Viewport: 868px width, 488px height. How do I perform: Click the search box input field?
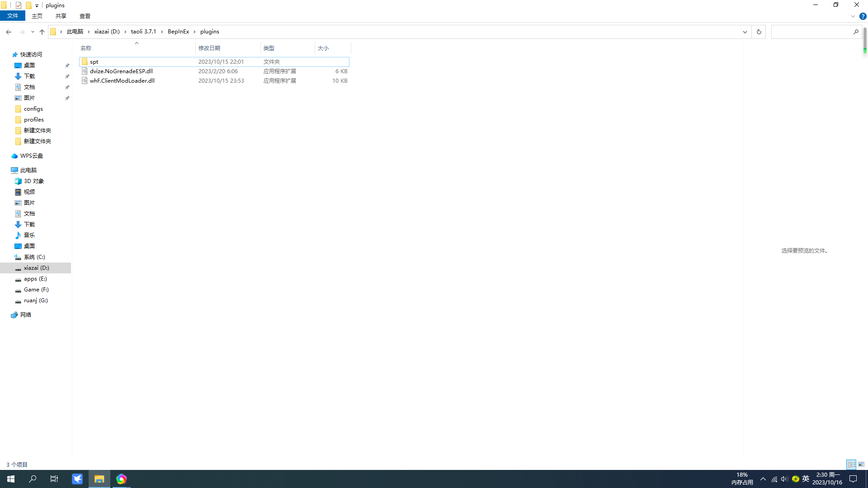[811, 32]
